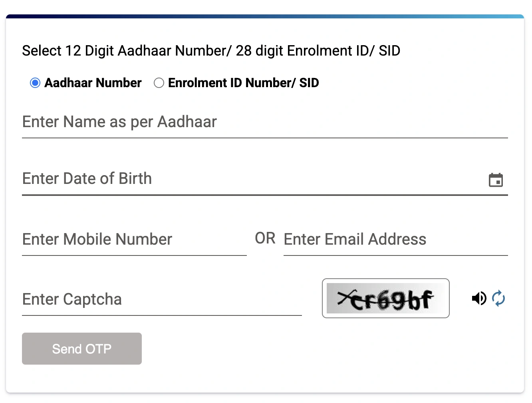Click the OR label between contact fields

265,238
